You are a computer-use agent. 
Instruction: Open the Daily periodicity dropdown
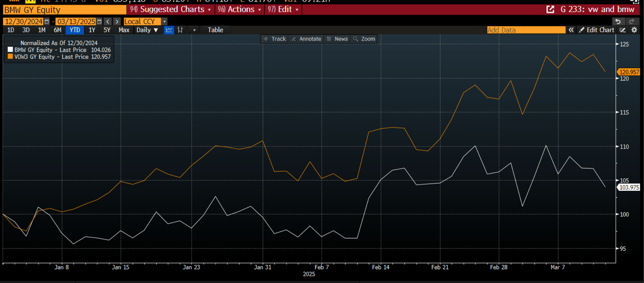click(x=147, y=30)
